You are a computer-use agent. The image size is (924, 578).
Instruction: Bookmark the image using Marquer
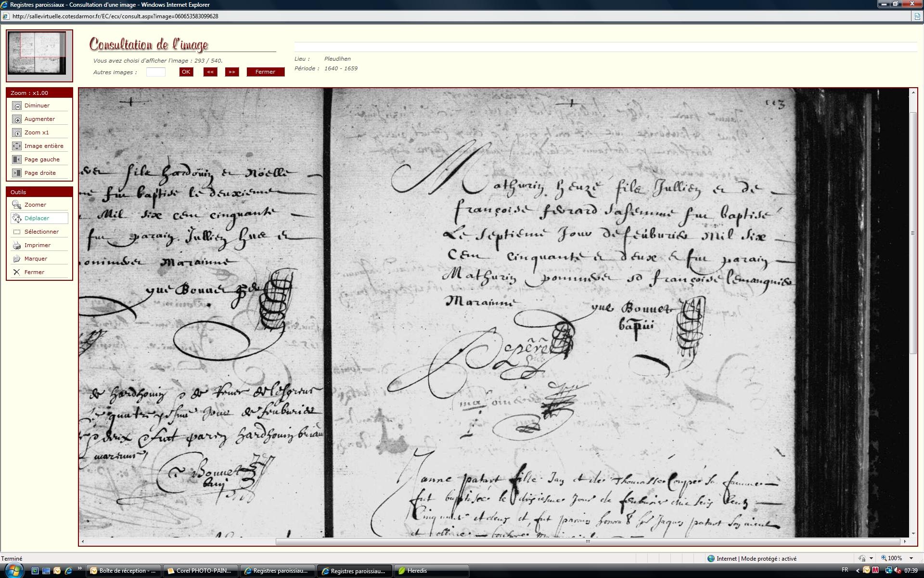[17, 259]
